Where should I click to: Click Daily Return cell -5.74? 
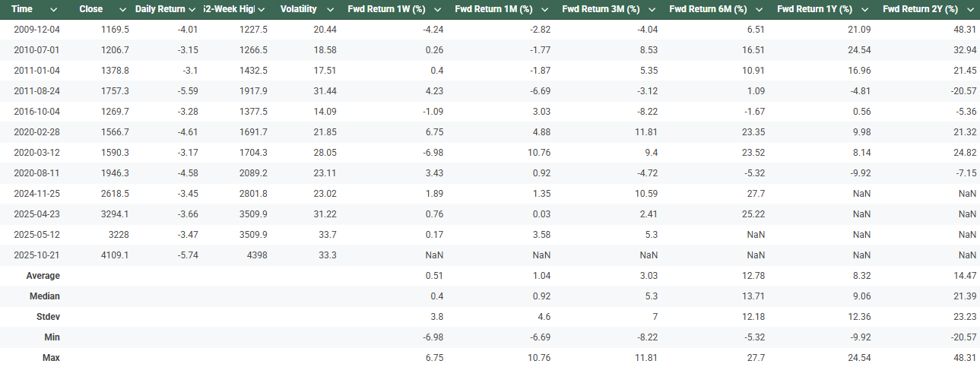pos(187,255)
